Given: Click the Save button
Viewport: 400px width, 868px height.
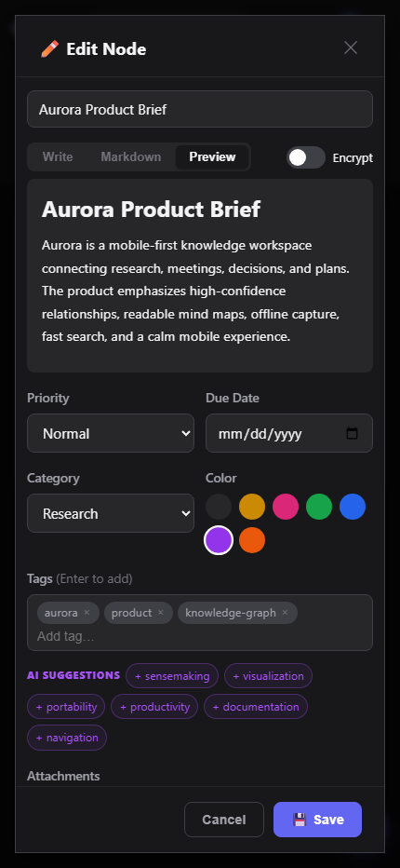Looking at the screenshot, I should 317,820.
